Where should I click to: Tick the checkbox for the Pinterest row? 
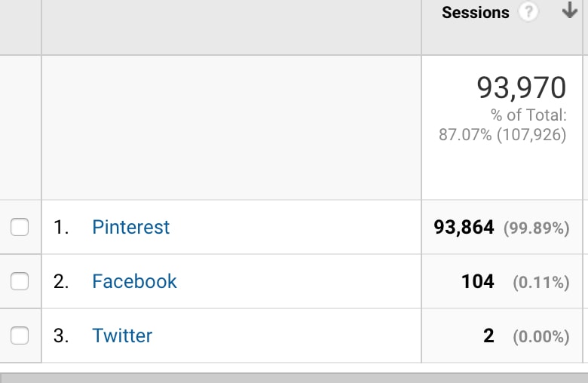20,227
